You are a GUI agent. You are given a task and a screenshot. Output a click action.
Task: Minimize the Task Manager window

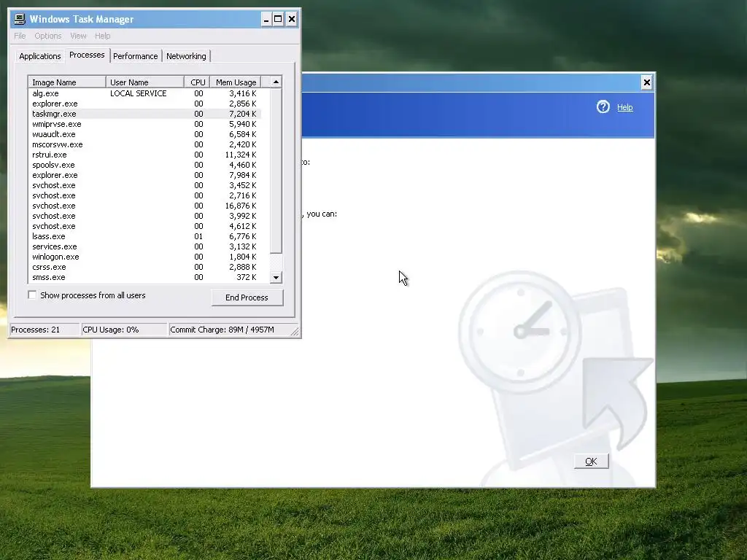[266, 19]
